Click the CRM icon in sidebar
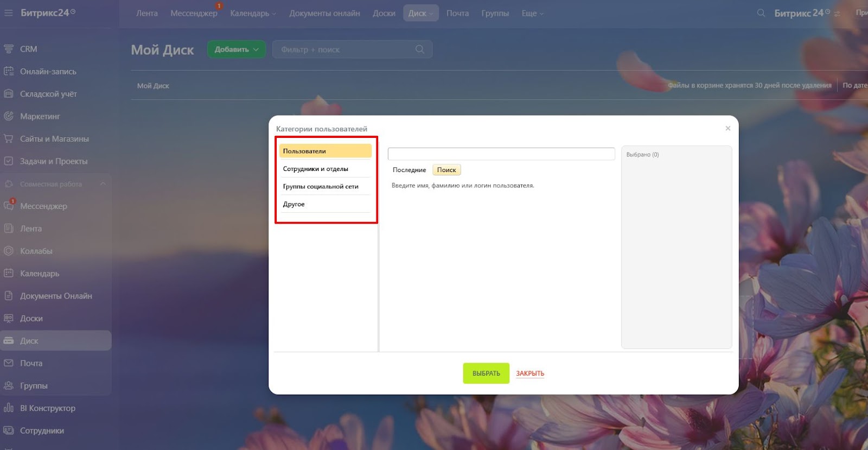868x450 pixels. tap(9, 49)
